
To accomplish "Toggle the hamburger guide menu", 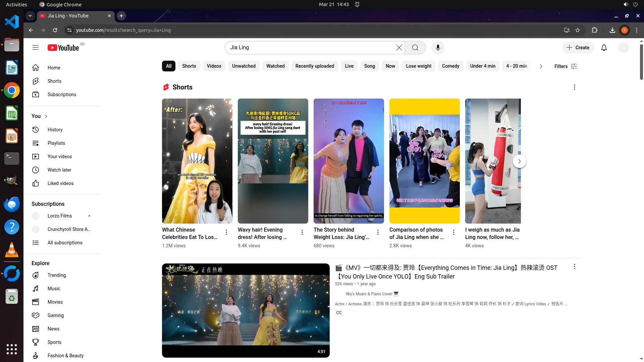I will coord(36,48).
